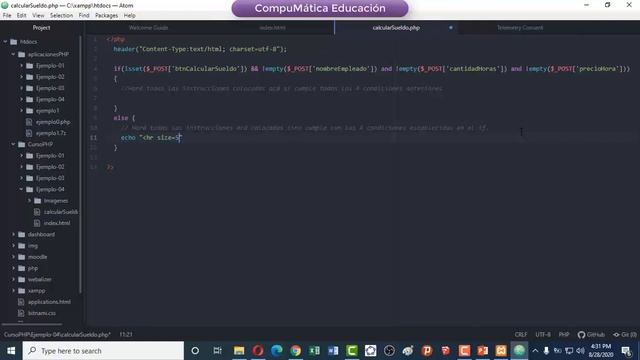
Task: Click the header("Content-Type...") code line
Action: [x=200, y=49]
